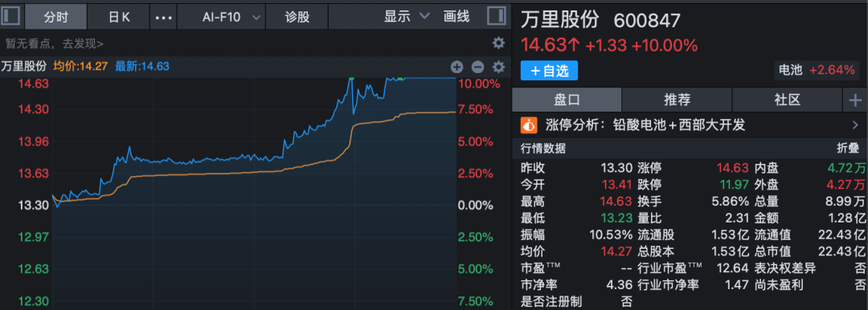The height and width of the screenshot is (310, 868).
Task: Click the 振幅 value 10.53%
Action: pyautogui.click(x=611, y=235)
